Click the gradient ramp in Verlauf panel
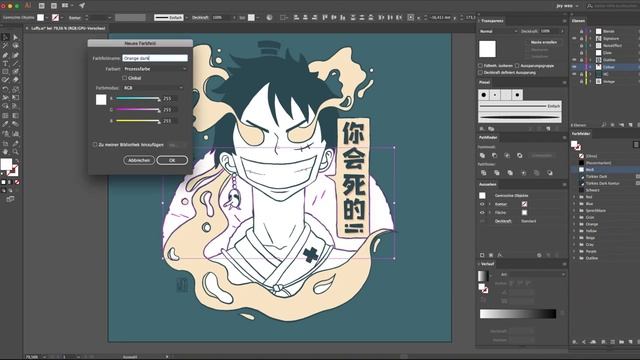 pos(518,313)
